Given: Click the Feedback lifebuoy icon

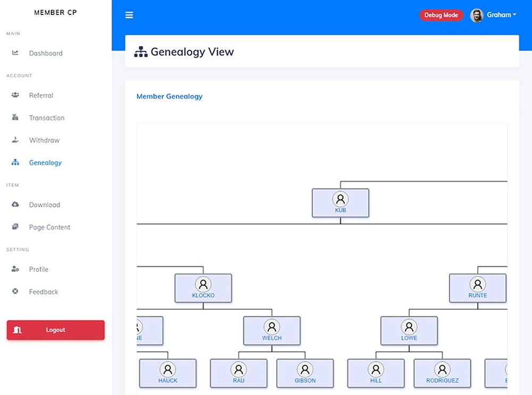Looking at the screenshot, I should pyautogui.click(x=15, y=291).
